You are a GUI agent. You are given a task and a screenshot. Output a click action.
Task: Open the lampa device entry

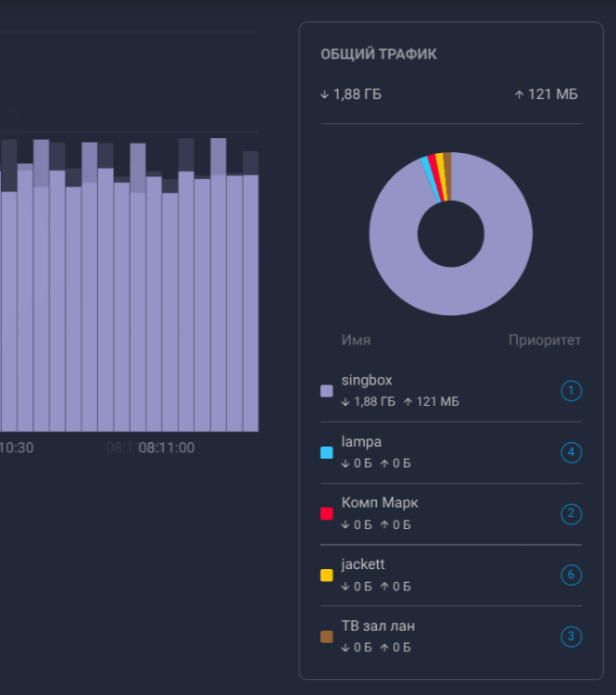(x=361, y=441)
